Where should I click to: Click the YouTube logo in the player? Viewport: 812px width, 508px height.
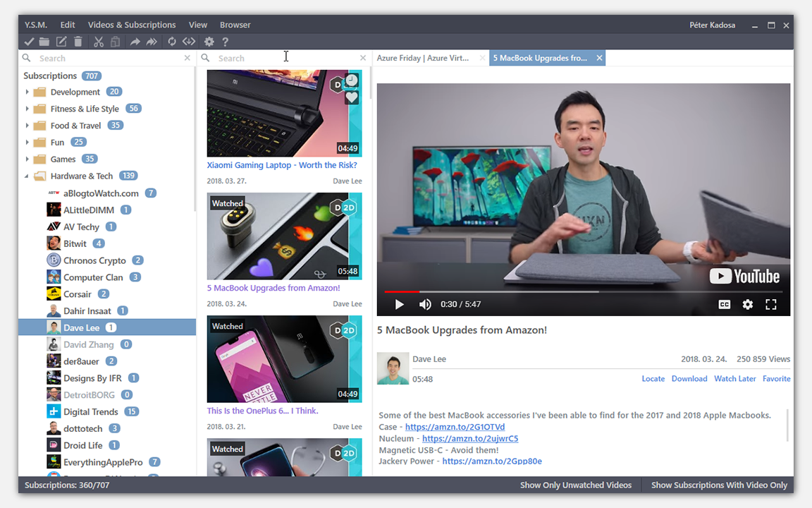pos(744,277)
